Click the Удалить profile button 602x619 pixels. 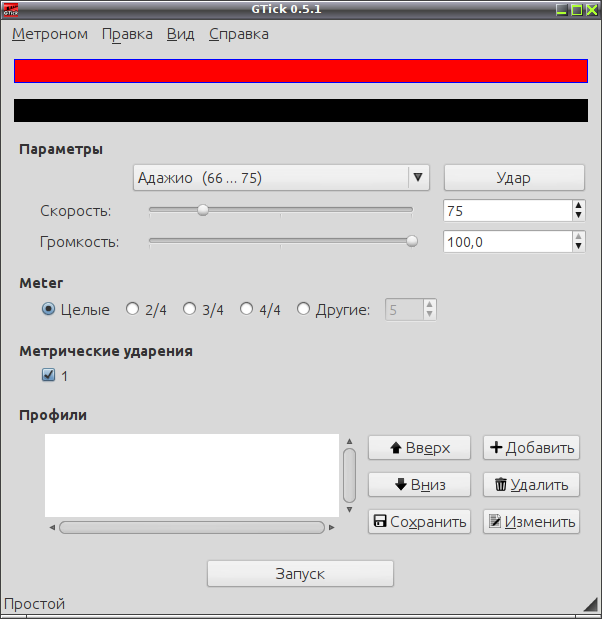click(x=531, y=484)
